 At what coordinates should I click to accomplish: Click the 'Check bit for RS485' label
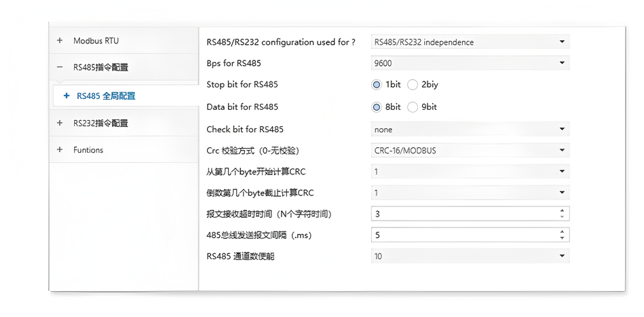[x=245, y=130]
